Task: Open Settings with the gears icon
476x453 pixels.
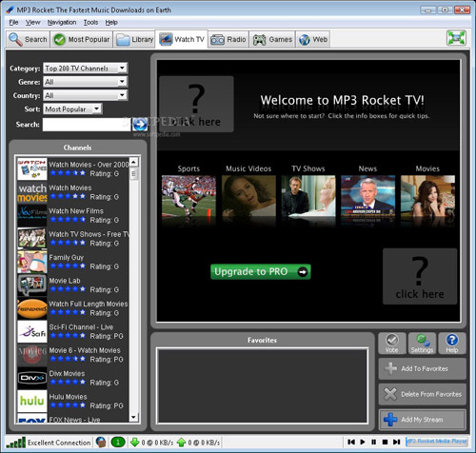Action: pos(422,340)
